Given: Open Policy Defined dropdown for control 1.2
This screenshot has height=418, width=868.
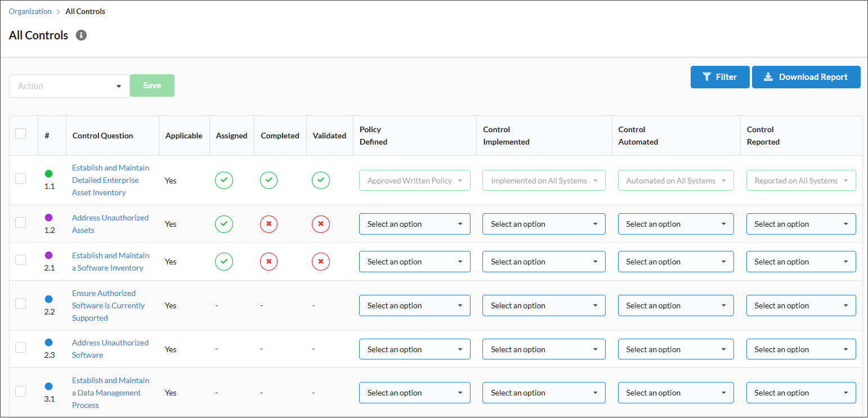Looking at the screenshot, I should tap(415, 224).
